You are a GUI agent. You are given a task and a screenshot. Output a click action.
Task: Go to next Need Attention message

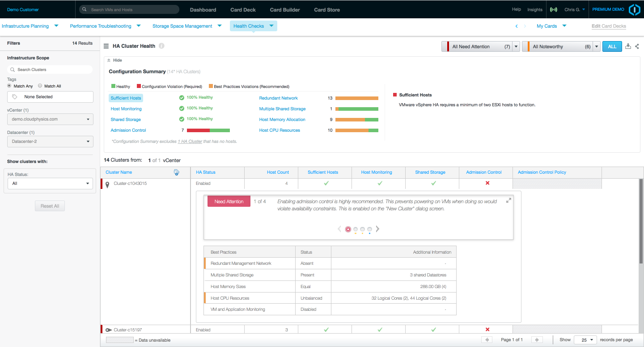click(x=377, y=229)
